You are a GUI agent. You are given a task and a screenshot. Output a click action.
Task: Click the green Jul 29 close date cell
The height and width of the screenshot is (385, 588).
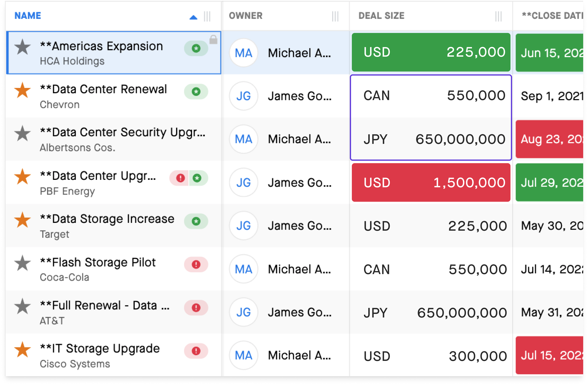(549, 182)
